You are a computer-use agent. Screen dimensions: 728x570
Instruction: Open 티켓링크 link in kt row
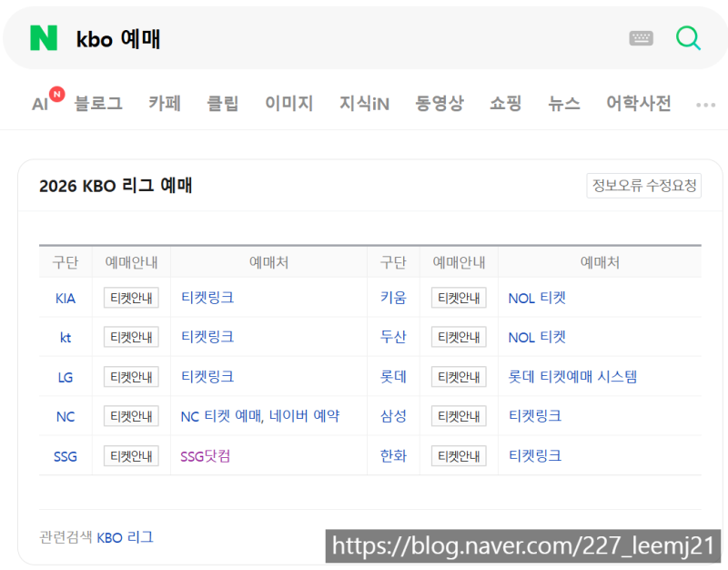[207, 337]
